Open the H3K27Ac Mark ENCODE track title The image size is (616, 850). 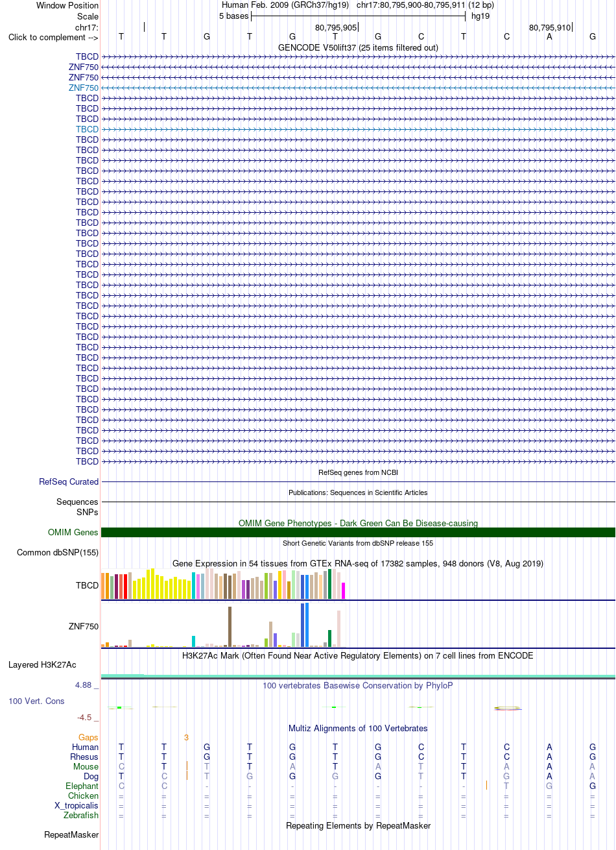(x=358, y=656)
